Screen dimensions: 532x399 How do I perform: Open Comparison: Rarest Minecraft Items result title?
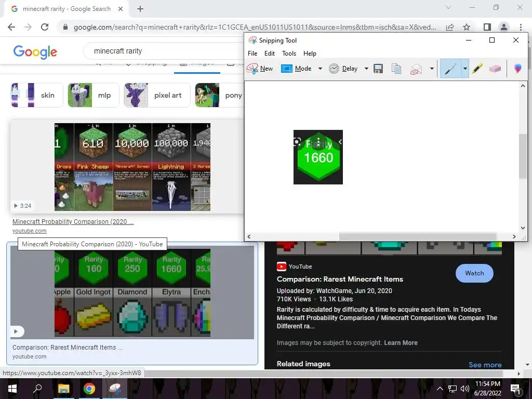68,348
